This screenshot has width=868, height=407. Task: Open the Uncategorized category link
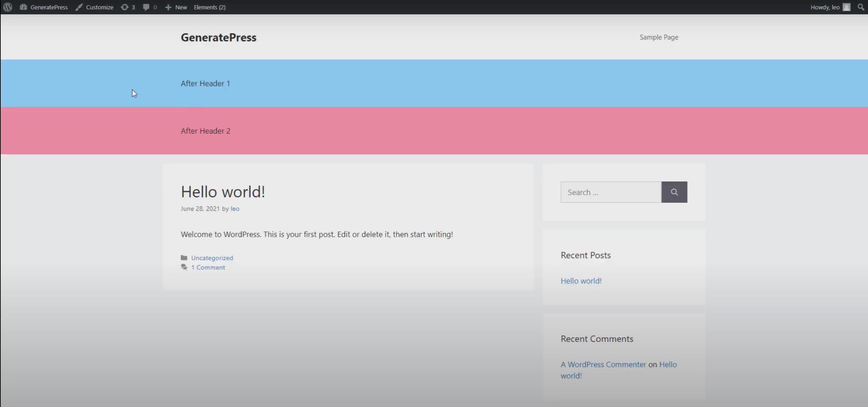pyautogui.click(x=212, y=258)
